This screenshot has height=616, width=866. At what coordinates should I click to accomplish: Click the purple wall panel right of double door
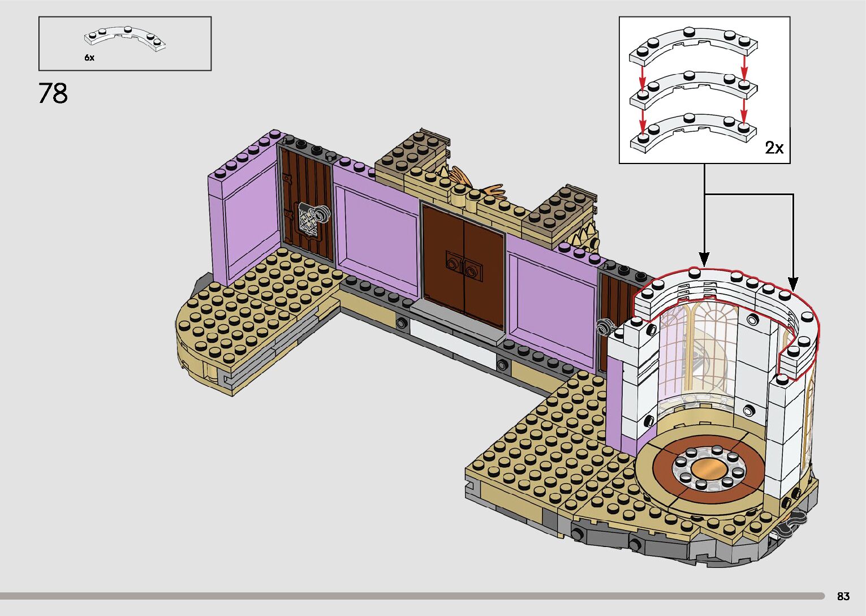coord(552,300)
